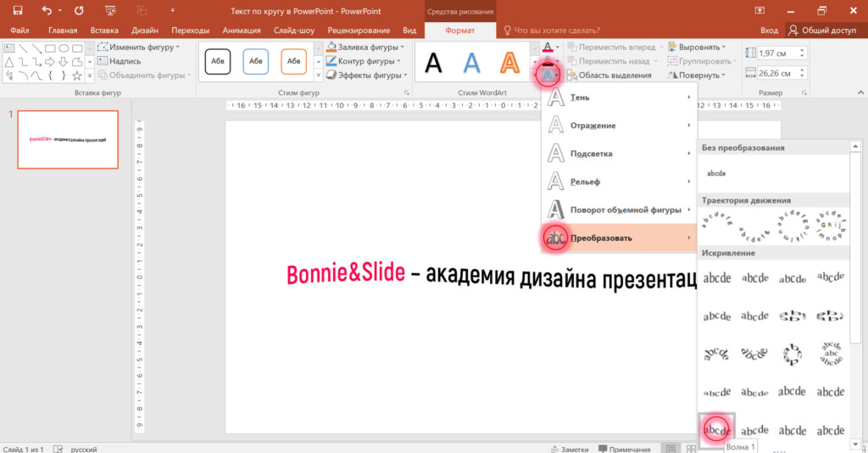The height and width of the screenshot is (453, 868).
Task: Open the Отражение submenu
Action: [x=619, y=126]
